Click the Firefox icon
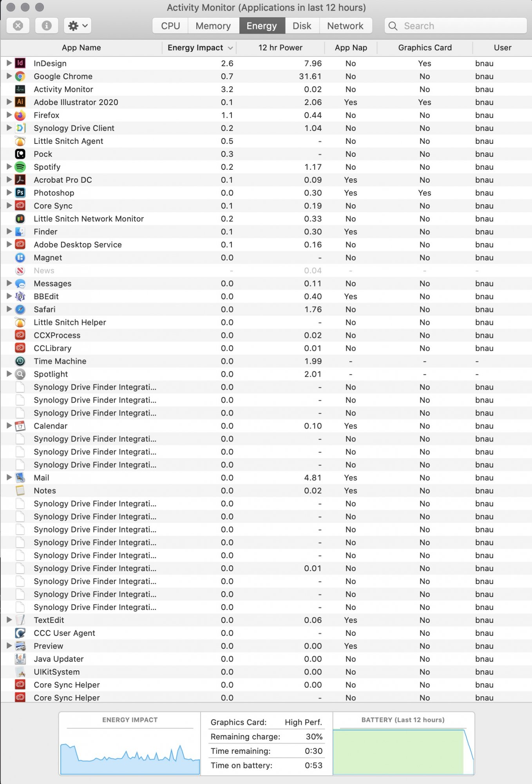 click(x=20, y=115)
